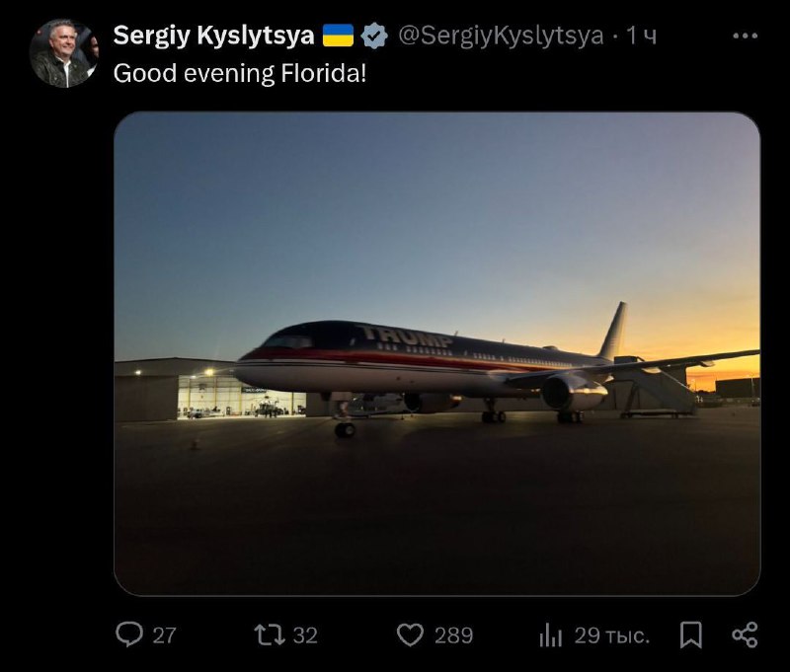Click the 289 likes count

[x=453, y=635]
